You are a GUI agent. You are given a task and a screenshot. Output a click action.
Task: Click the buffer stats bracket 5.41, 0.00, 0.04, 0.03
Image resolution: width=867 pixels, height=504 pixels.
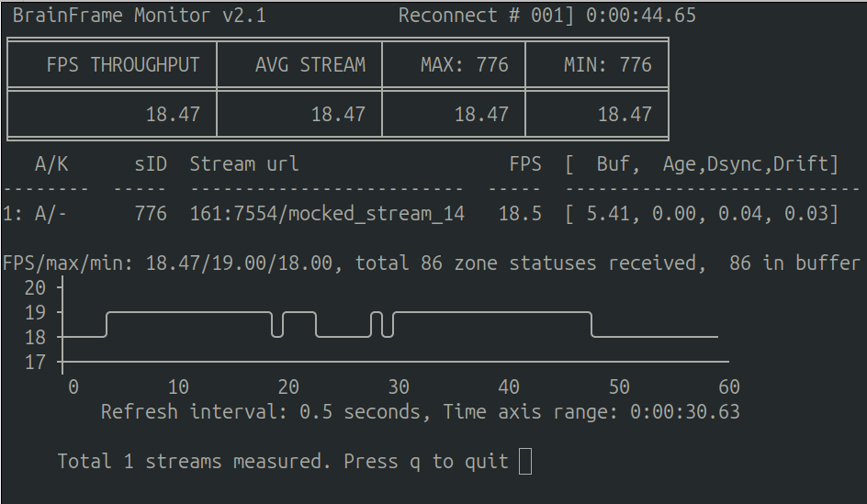point(702,213)
